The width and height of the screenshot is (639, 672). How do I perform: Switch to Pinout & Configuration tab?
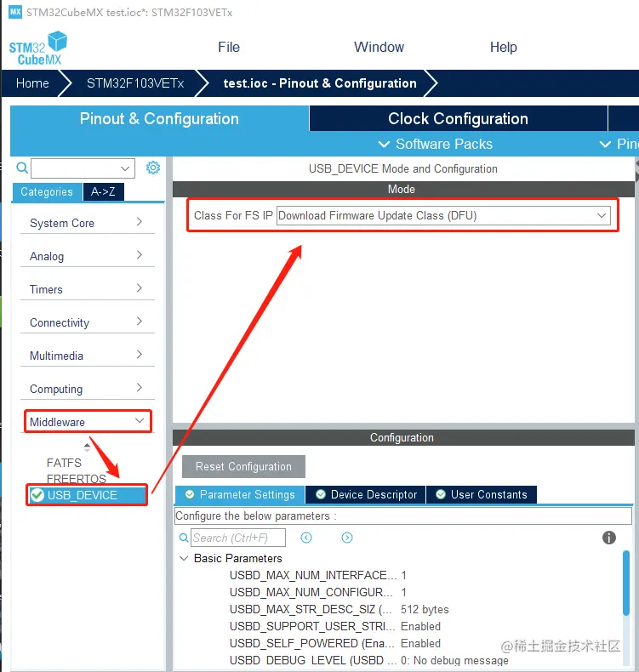coord(159,119)
